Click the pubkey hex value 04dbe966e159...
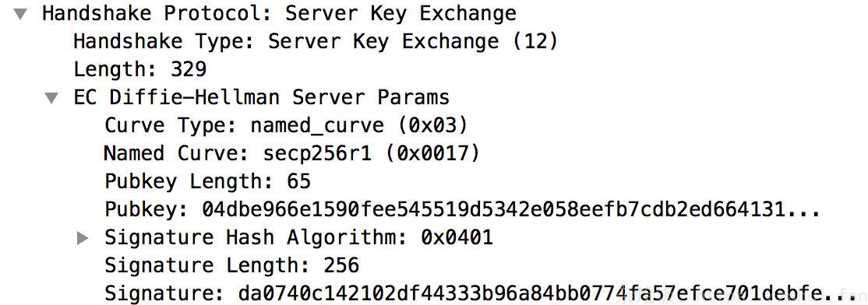Image resolution: width=868 pixels, height=305 pixels. pos(510,210)
